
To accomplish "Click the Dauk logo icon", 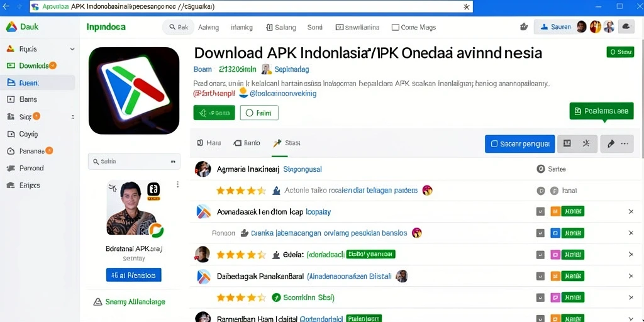I will point(11,27).
